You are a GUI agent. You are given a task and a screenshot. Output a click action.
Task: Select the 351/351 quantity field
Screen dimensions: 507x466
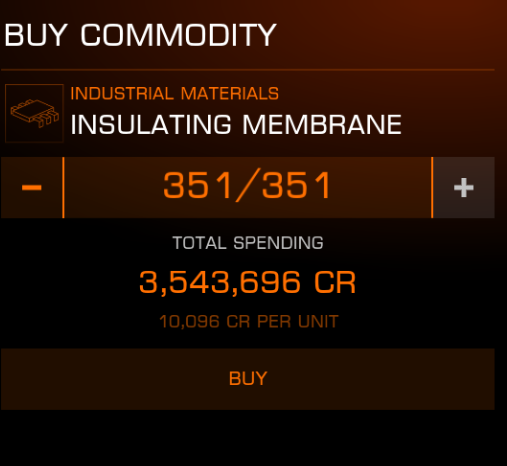pyautogui.click(x=248, y=187)
